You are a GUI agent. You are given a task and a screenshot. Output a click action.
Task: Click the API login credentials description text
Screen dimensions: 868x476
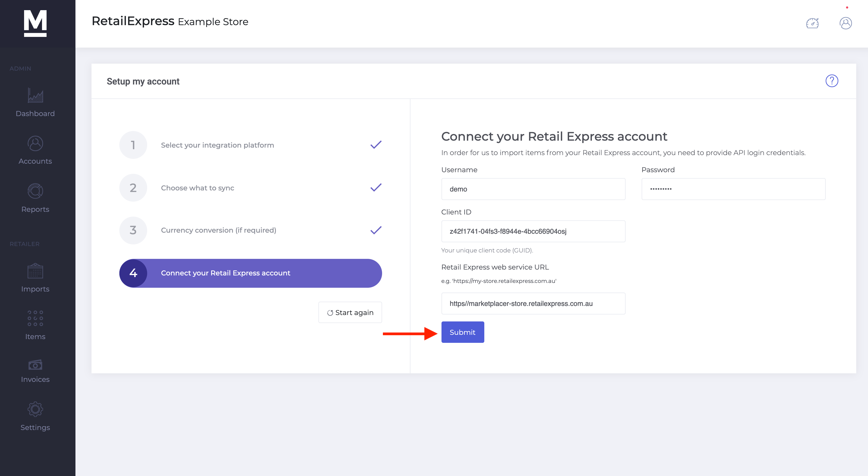623,153
